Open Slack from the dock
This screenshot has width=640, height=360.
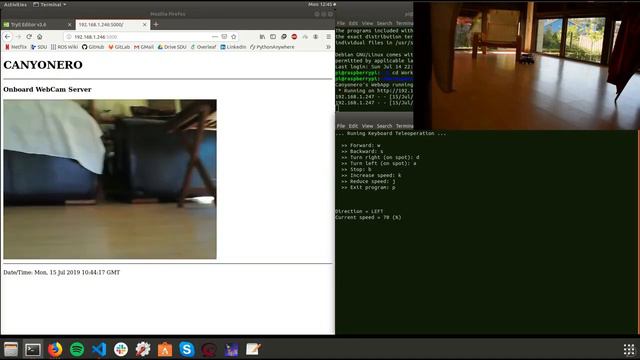[x=121, y=349]
